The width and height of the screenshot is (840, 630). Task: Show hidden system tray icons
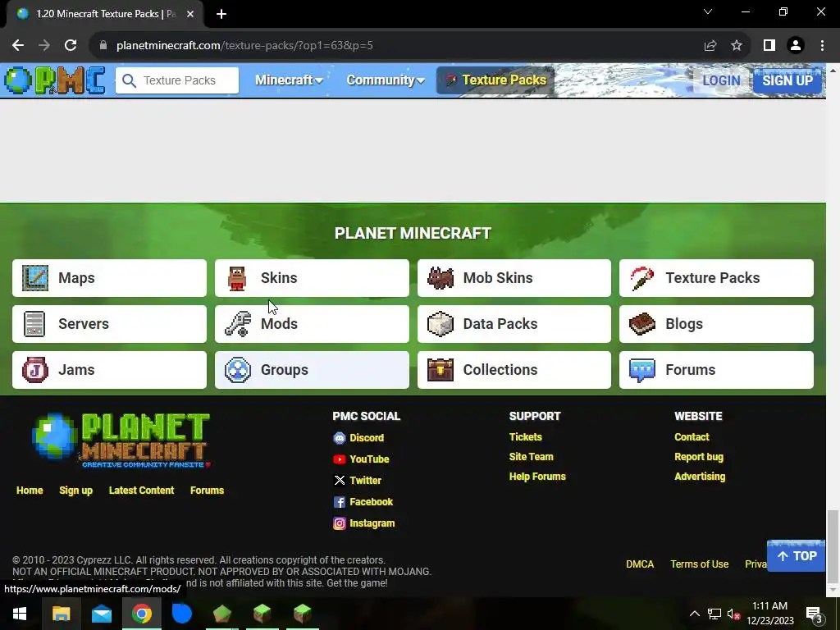tap(694, 614)
